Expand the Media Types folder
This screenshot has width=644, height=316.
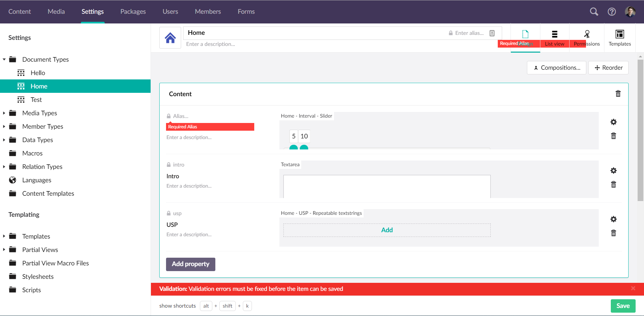[x=4, y=113]
